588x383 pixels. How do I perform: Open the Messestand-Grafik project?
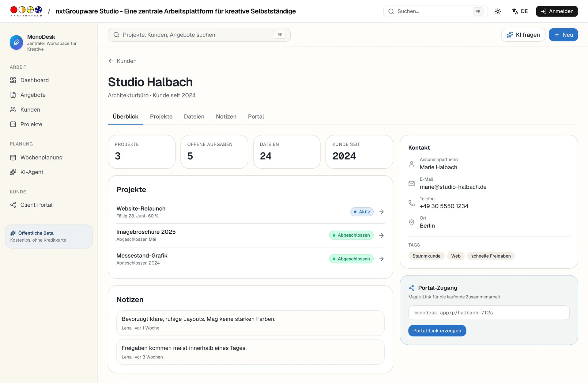[250, 259]
